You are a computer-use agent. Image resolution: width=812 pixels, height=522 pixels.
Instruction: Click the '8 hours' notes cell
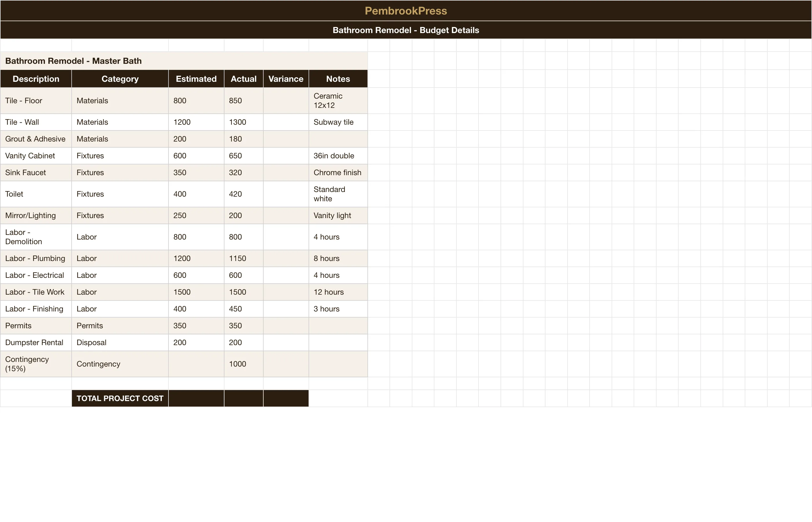point(338,258)
